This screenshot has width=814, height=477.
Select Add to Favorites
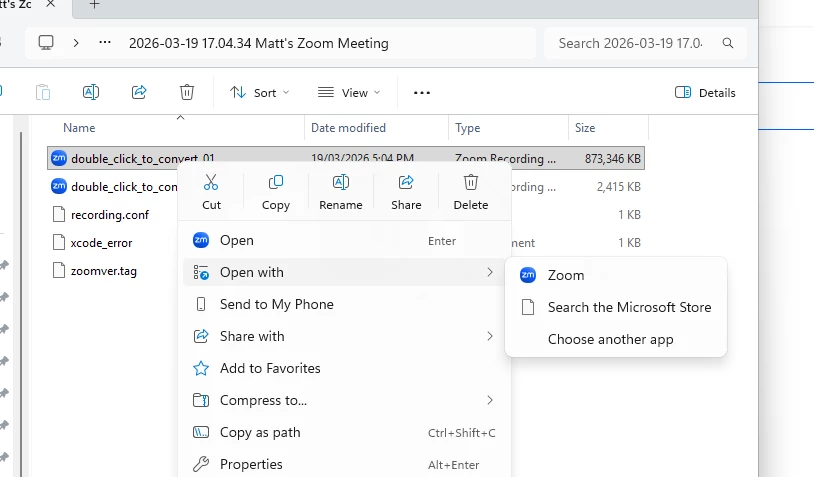344,369
